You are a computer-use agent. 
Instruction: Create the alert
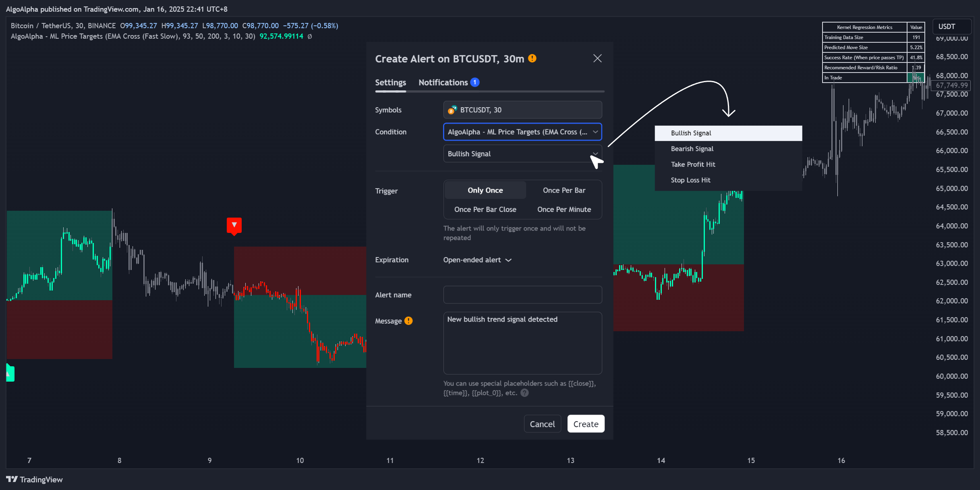pos(586,424)
